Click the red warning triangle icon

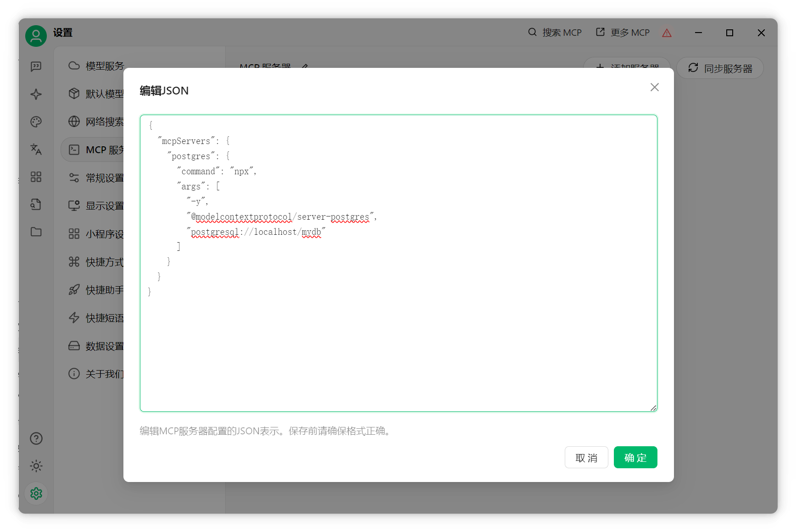pos(667,33)
